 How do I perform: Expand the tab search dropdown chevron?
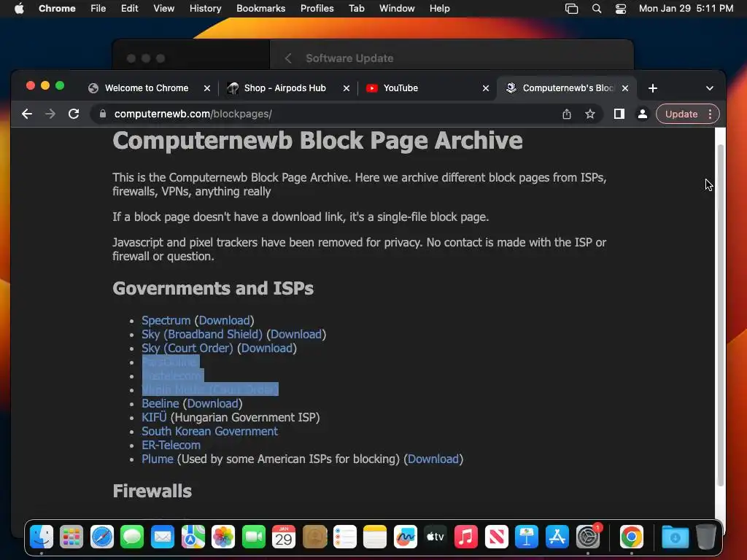(x=709, y=88)
